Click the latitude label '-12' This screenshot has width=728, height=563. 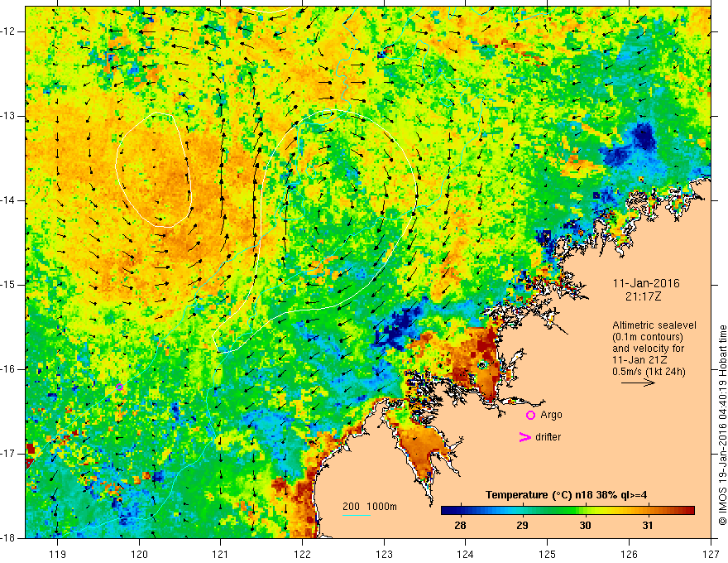[8, 31]
